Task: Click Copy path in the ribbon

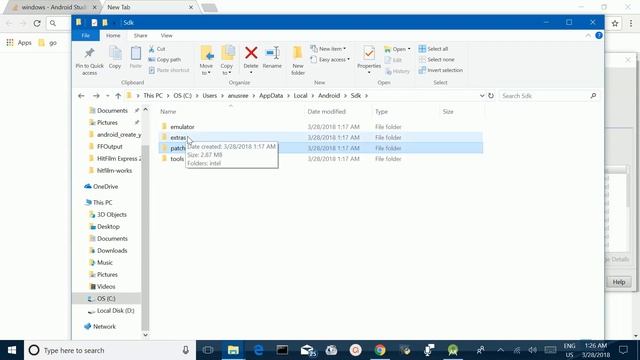Action: [x=164, y=60]
